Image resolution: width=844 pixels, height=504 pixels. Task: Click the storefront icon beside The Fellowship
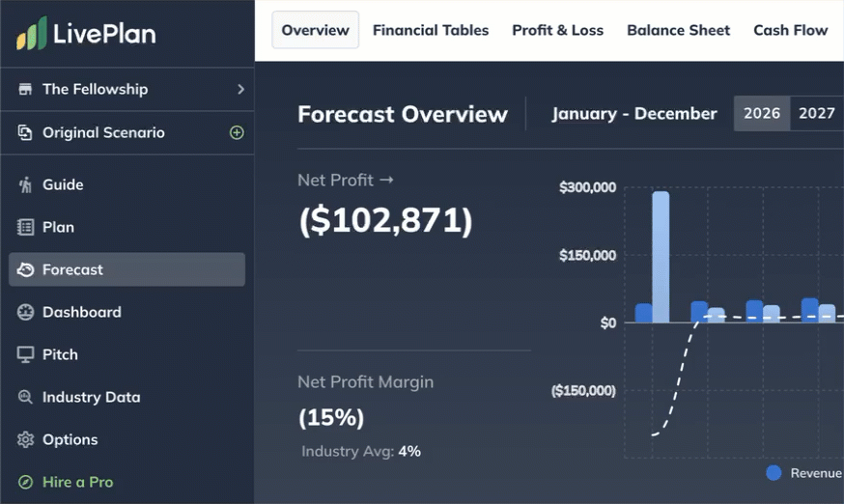click(25, 89)
